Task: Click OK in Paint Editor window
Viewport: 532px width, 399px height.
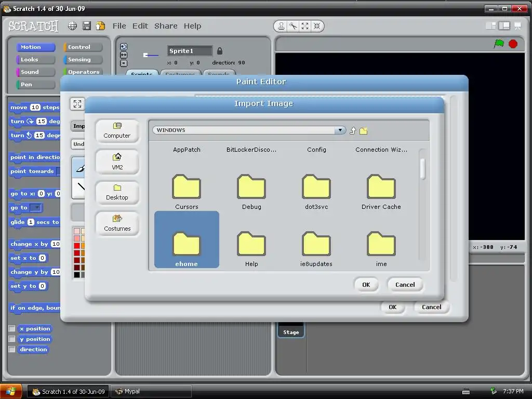Action: coord(393,307)
